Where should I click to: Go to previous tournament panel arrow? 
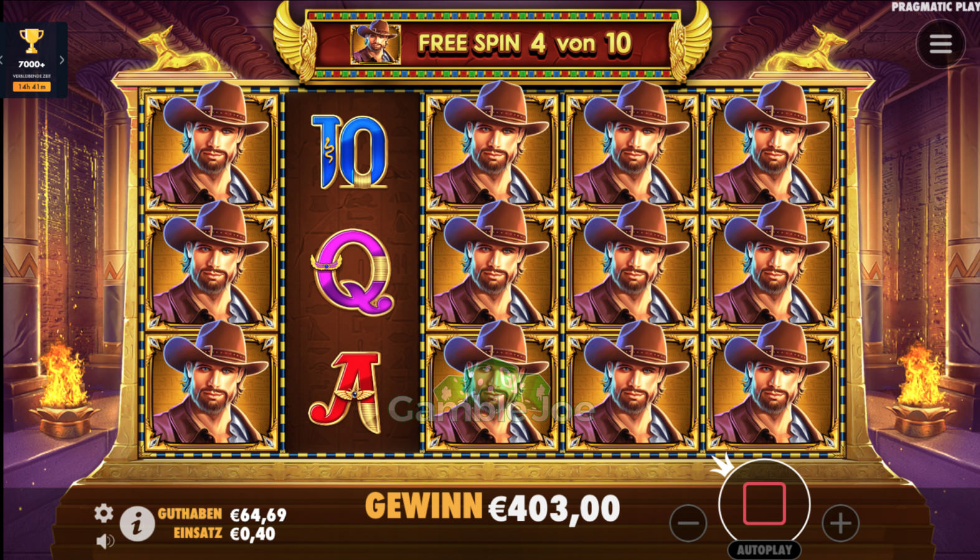pos(2,60)
